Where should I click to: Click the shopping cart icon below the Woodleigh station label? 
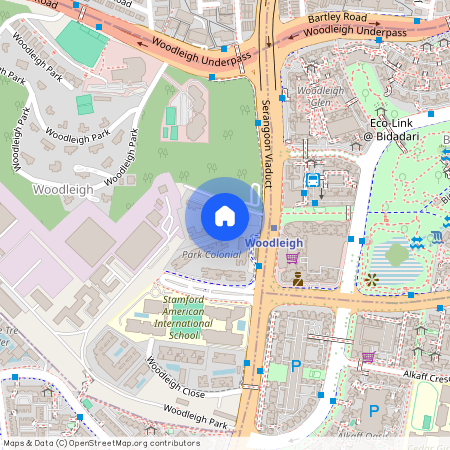(293, 258)
